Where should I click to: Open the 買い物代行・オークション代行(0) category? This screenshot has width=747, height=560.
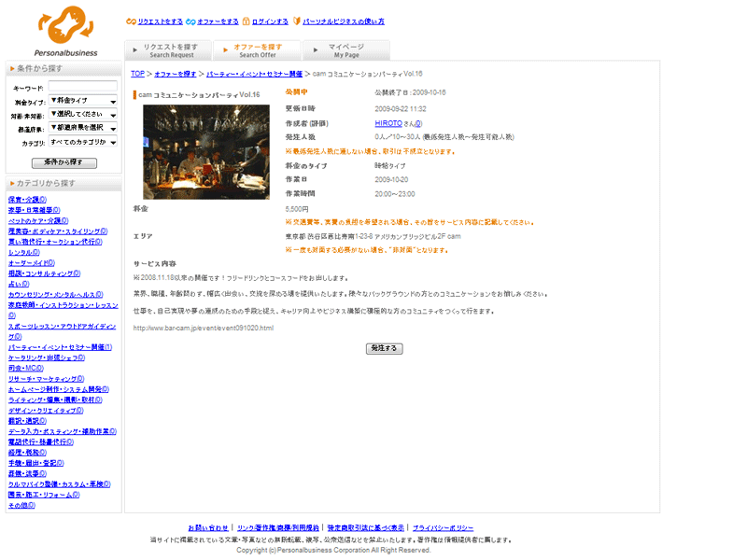click(55, 242)
